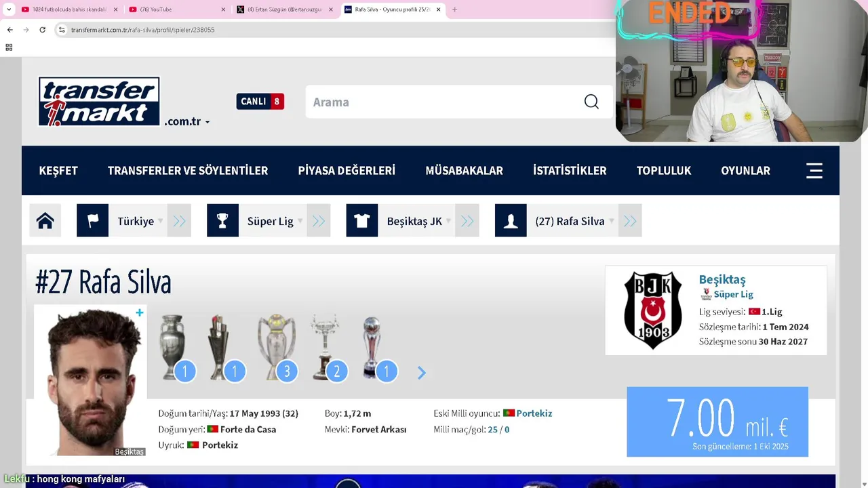The width and height of the screenshot is (868, 488).
Task: Click the flag icon beside Türkiye
Action: 93,221
